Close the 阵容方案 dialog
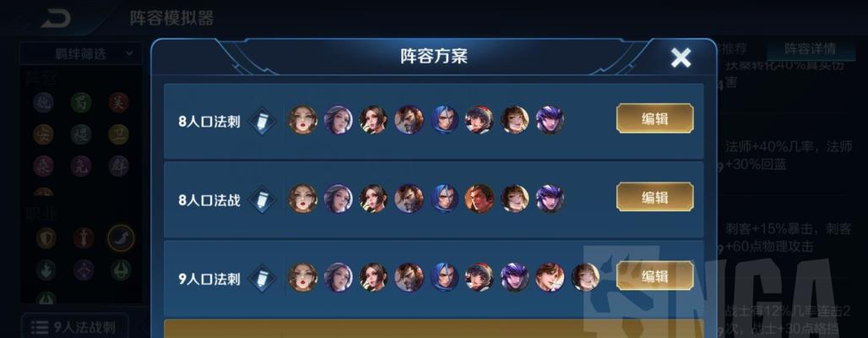 (681, 57)
